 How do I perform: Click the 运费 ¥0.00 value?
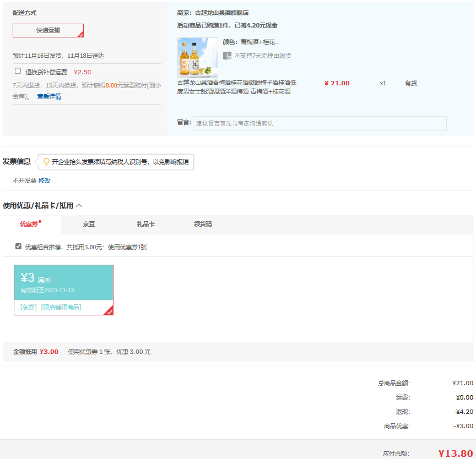coord(464,397)
